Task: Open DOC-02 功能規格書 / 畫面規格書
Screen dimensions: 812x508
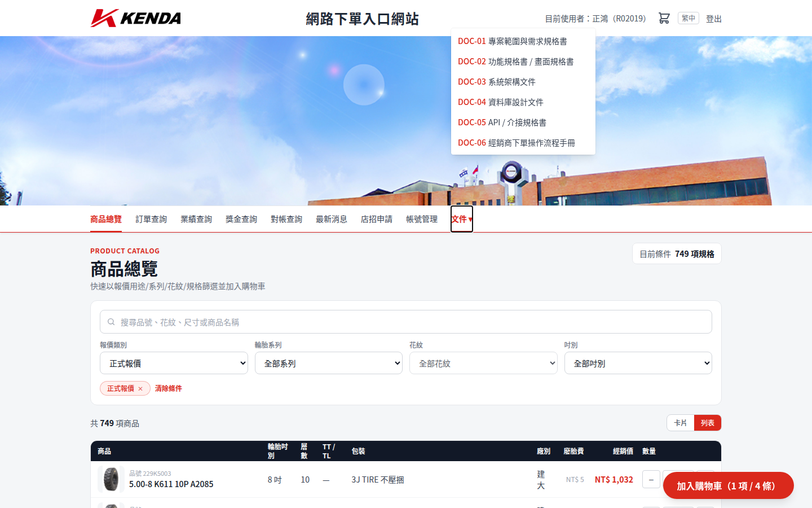Action: (523, 62)
